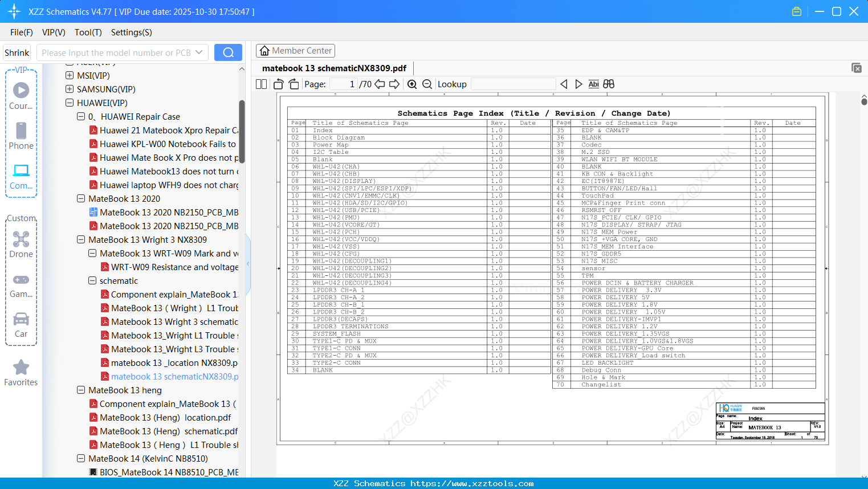
Task: Click the blue search magnifier button
Action: (x=228, y=52)
